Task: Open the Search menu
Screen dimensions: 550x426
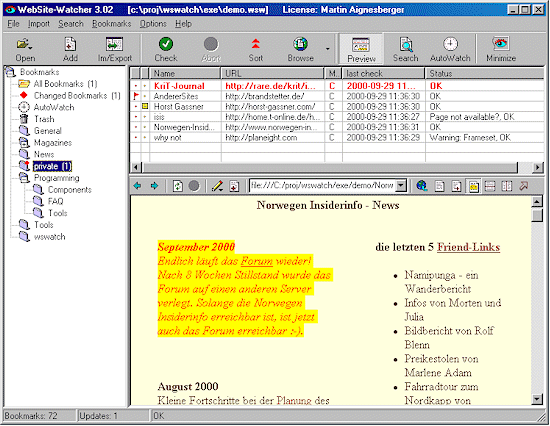Action: tap(71, 24)
